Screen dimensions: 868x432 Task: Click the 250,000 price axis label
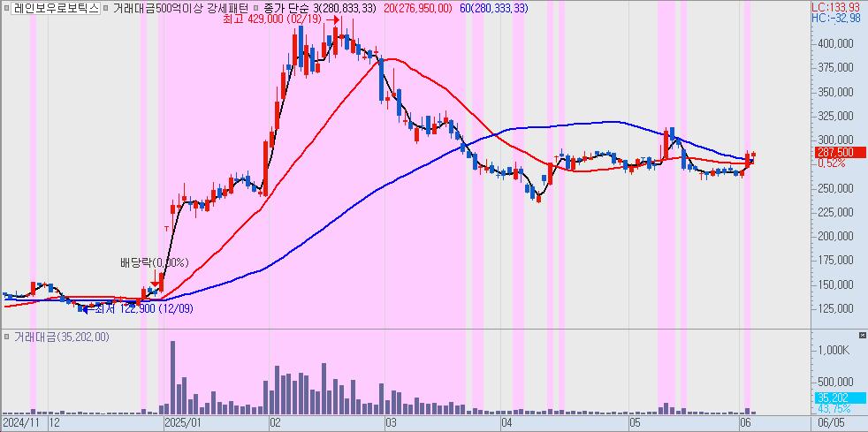click(834, 189)
